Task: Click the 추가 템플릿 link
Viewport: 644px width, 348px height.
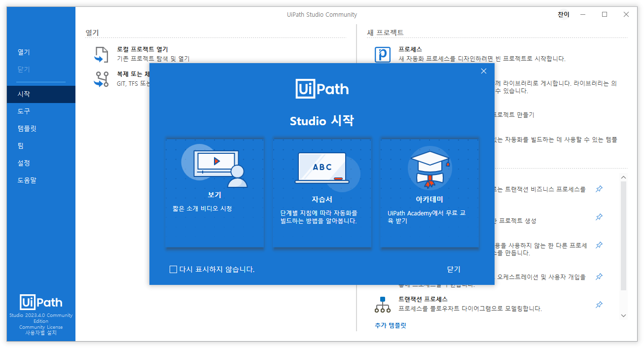Action: (x=391, y=325)
